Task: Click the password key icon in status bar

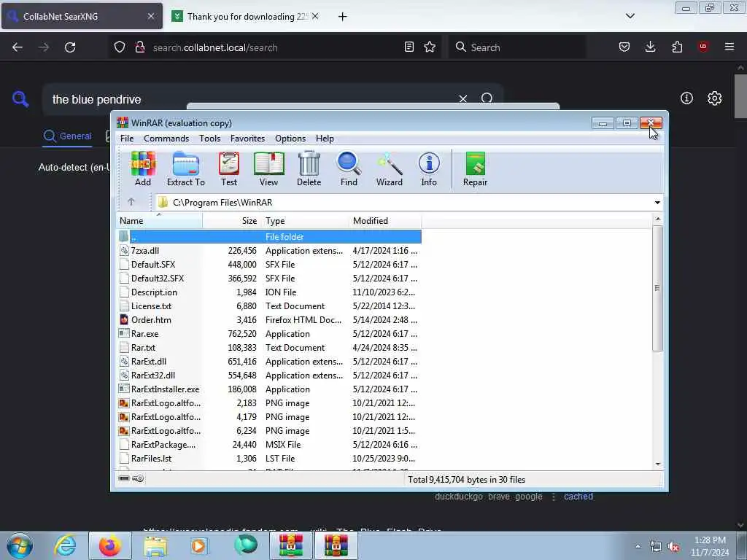Action: tap(138, 478)
